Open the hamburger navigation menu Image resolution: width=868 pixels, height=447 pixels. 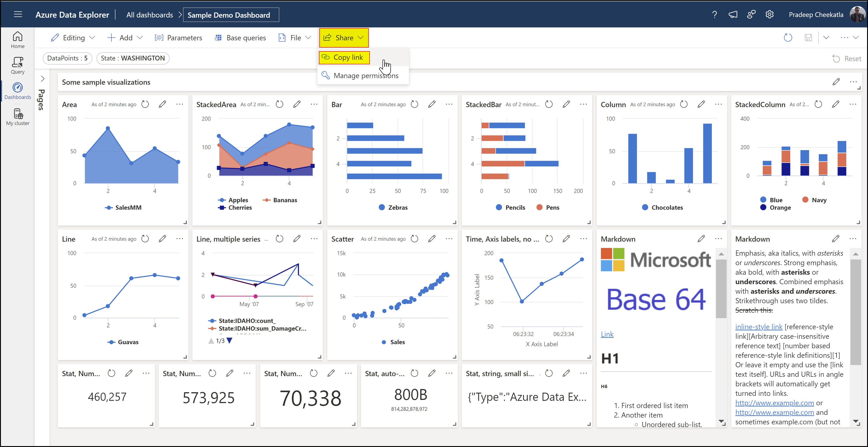pos(18,14)
